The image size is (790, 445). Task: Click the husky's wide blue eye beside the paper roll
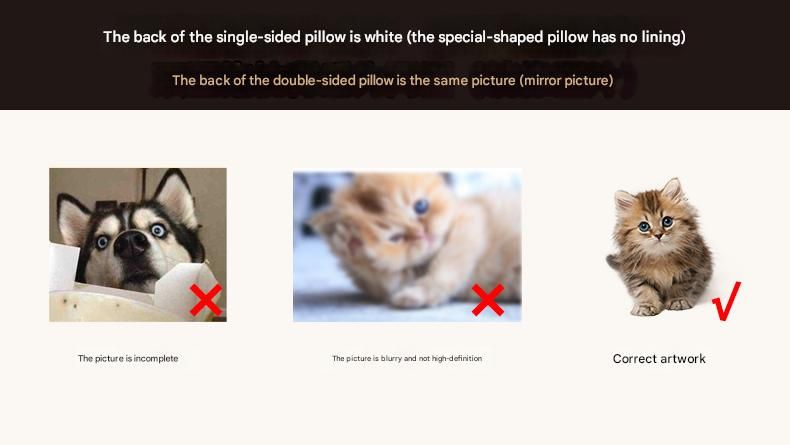coord(102,242)
